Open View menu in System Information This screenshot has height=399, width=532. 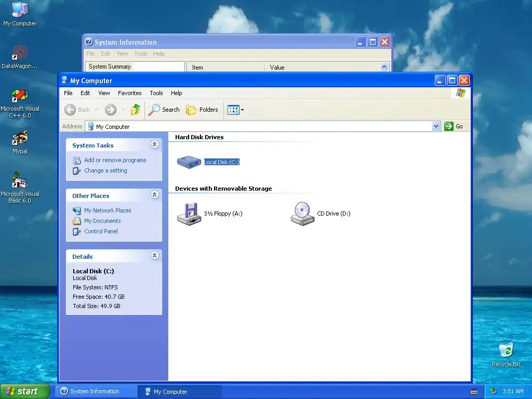point(123,54)
